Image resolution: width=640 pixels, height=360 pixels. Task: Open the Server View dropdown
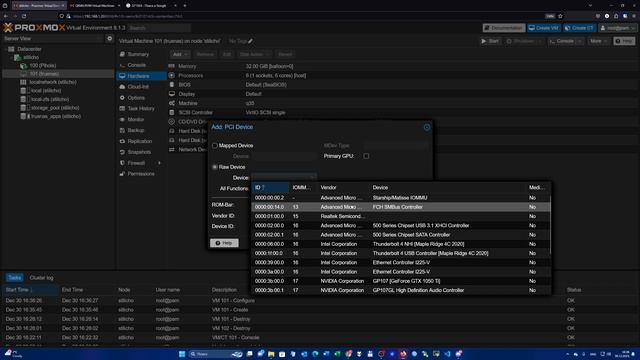click(53, 38)
